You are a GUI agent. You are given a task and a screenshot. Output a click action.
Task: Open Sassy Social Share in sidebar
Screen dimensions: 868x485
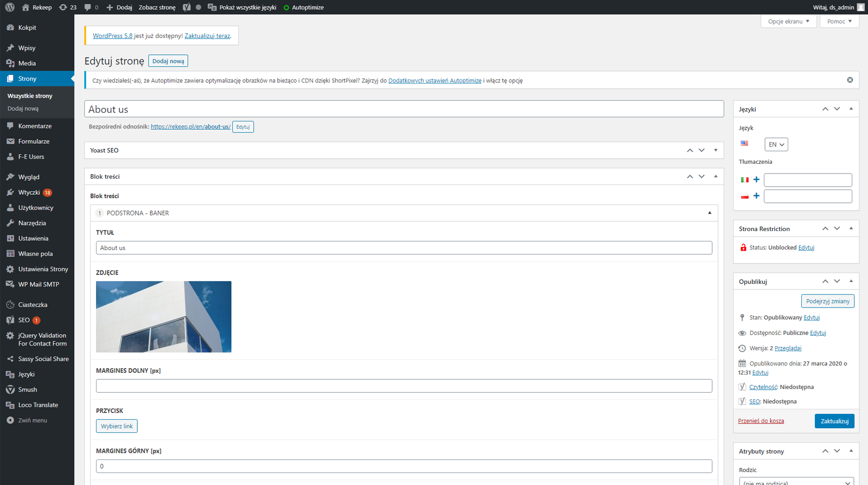43,359
